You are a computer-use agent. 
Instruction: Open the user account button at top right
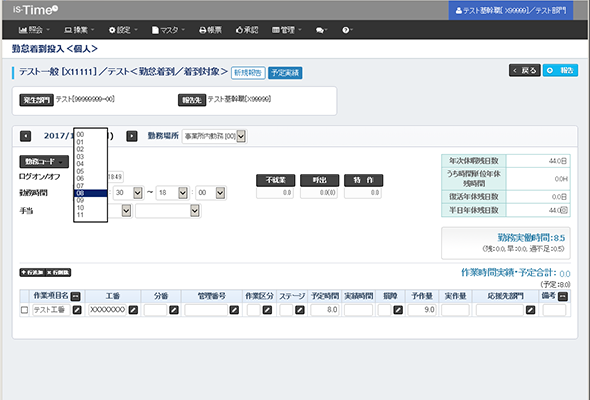(511, 11)
